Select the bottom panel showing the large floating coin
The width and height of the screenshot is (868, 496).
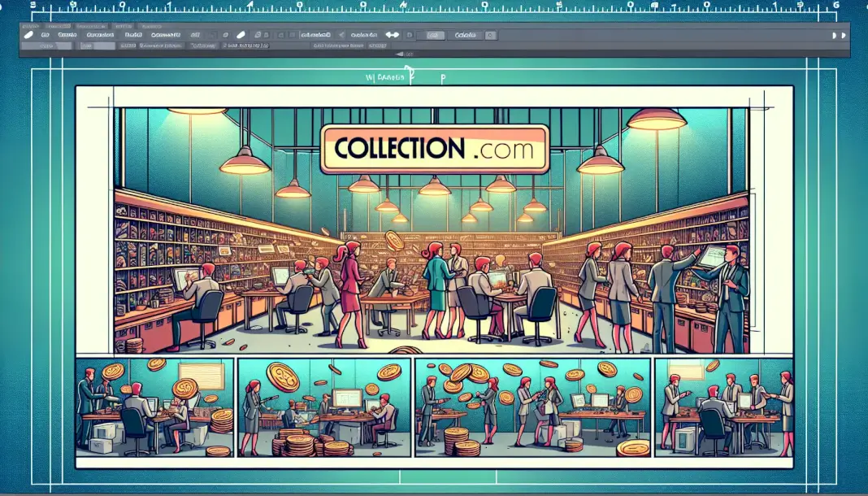(x=323, y=407)
